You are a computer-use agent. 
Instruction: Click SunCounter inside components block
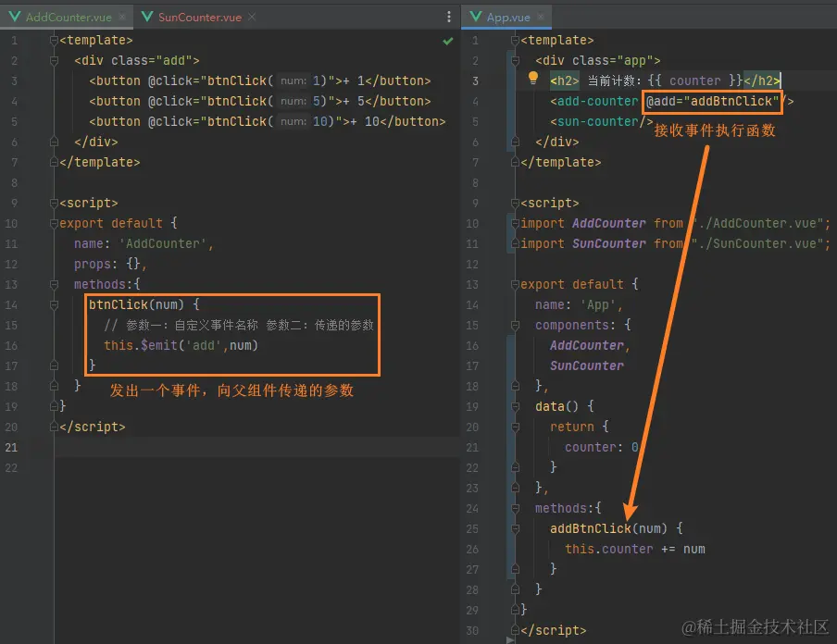(x=587, y=366)
